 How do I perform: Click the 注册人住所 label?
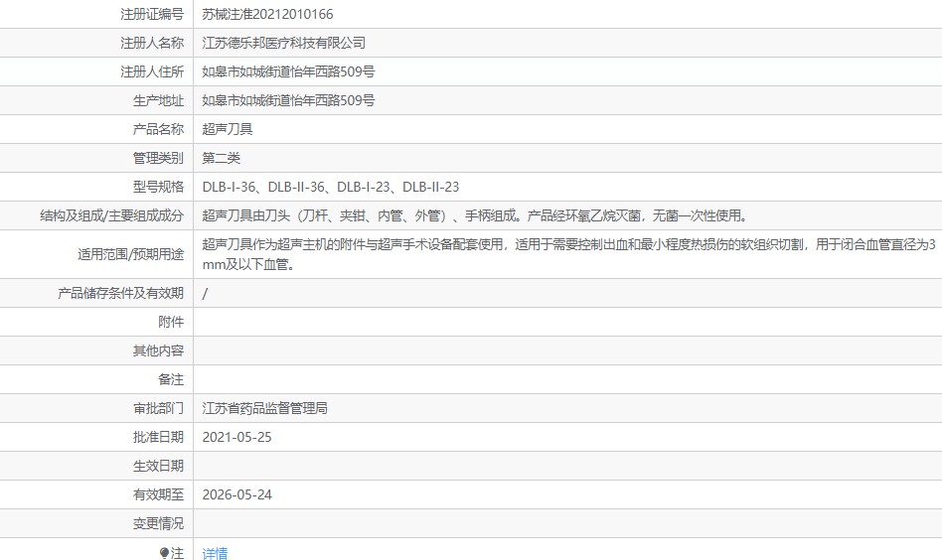click(x=152, y=72)
